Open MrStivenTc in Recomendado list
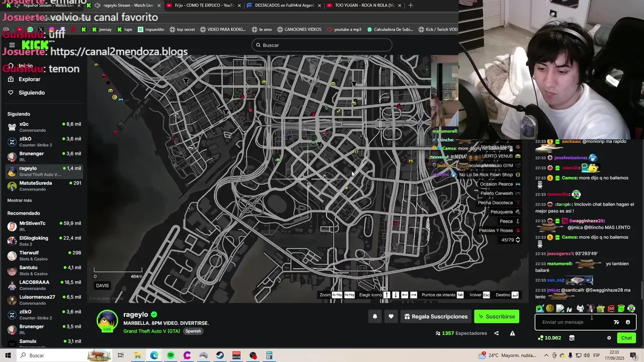Image resolution: width=644 pixels, height=362 pixels. [x=44, y=226]
